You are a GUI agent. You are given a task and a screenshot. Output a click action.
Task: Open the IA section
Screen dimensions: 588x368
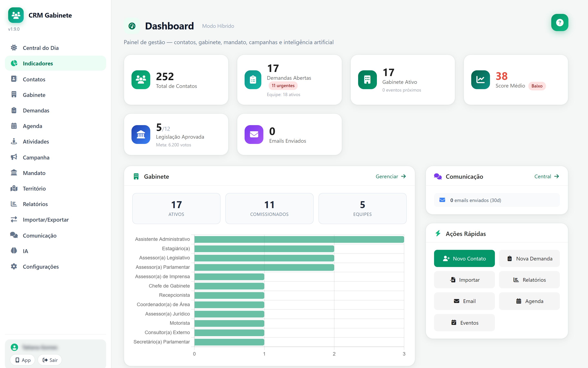tap(55, 251)
